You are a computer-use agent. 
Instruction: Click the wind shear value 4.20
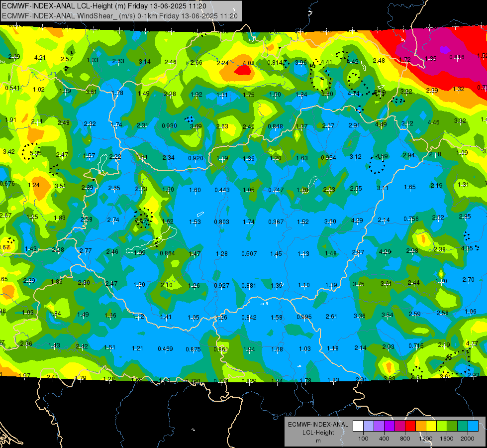385,251
